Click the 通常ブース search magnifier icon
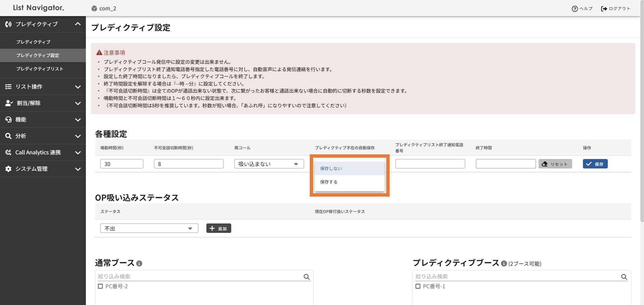This screenshot has height=305, width=644. (x=306, y=277)
